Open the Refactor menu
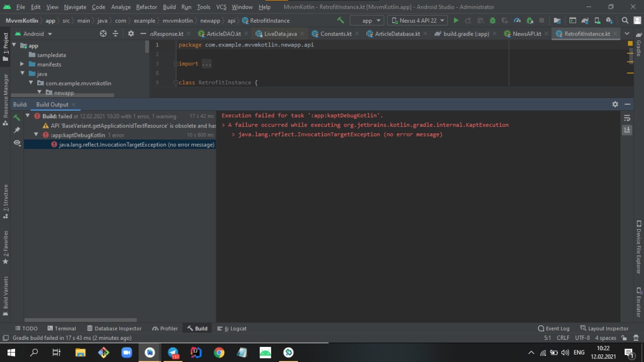Image resolution: width=644 pixels, height=362 pixels. click(146, 7)
